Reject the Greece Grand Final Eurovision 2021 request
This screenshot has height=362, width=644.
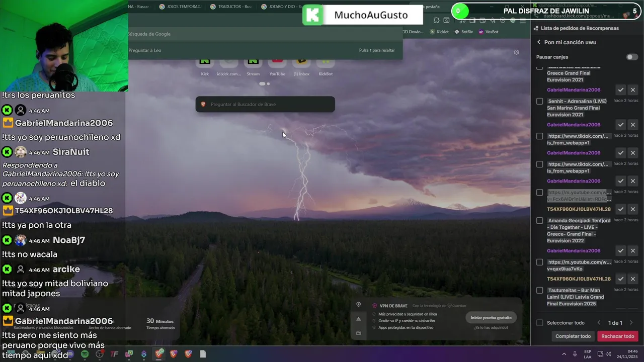coord(633,90)
